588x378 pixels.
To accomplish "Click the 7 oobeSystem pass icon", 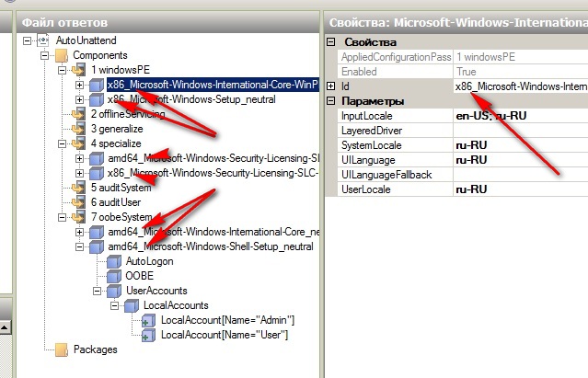I will 78,217.
